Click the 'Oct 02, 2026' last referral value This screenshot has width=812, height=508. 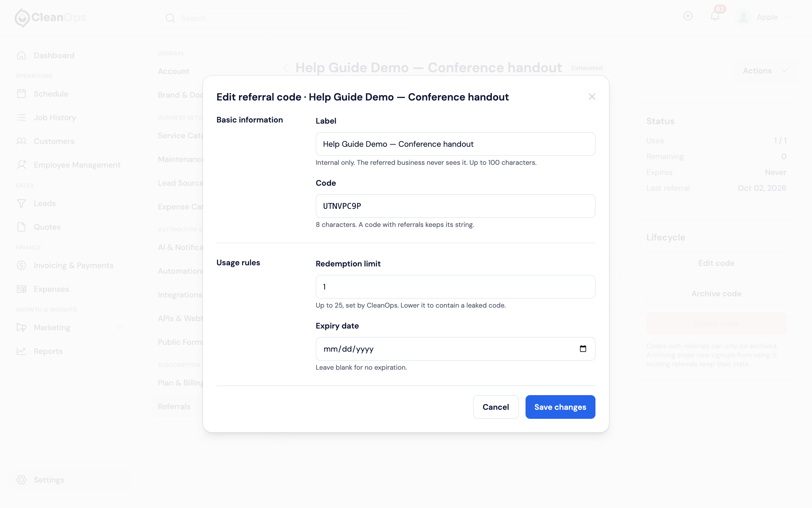click(762, 188)
